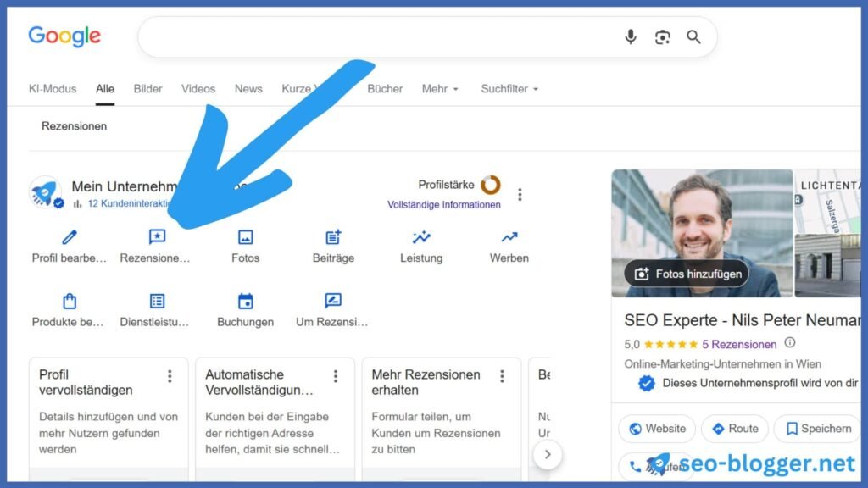This screenshot has height=488, width=868.
Task: Open Rezensionen star speech bubble icon
Action: pyautogui.click(x=157, y=237)
